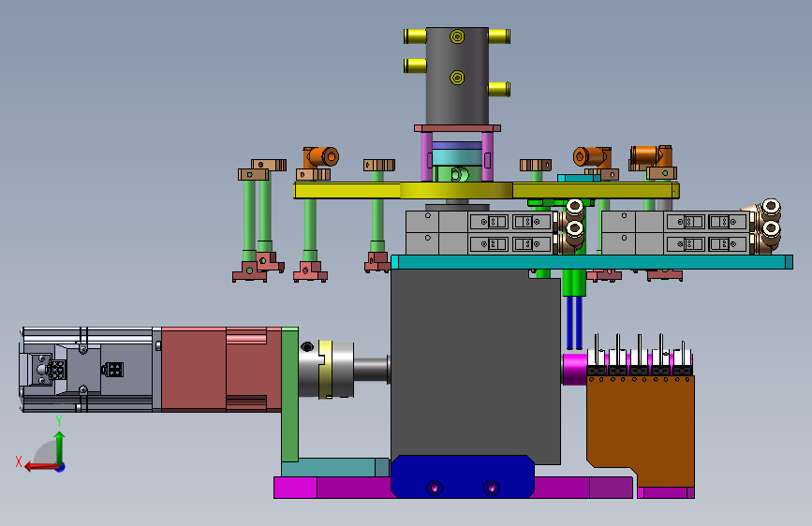Select the teal support block under motor mount
The height and width of the screenshot is (526, 812).
[x=335, y=467]
